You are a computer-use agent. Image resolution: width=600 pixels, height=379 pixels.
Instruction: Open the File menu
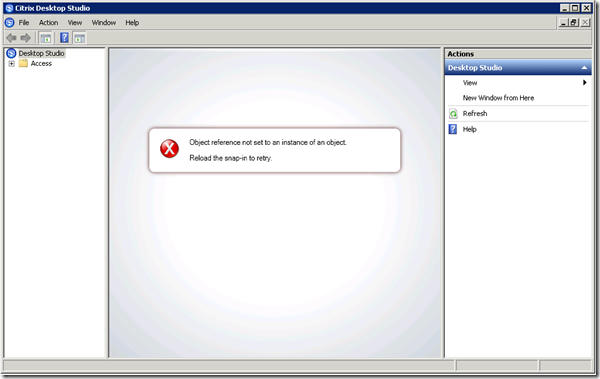tap(24, 23)
